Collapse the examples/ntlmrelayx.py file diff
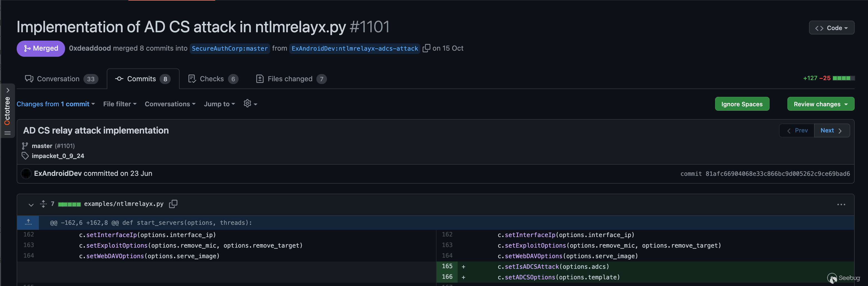 coord(31,204)
